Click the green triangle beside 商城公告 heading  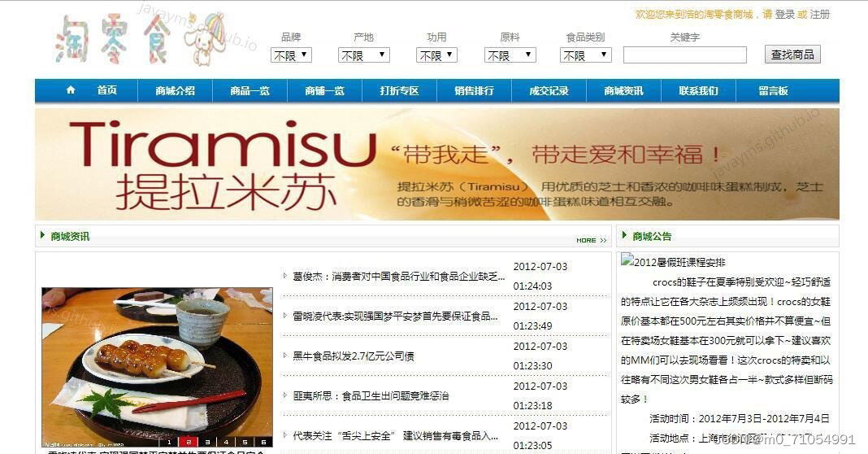(624, 236)
